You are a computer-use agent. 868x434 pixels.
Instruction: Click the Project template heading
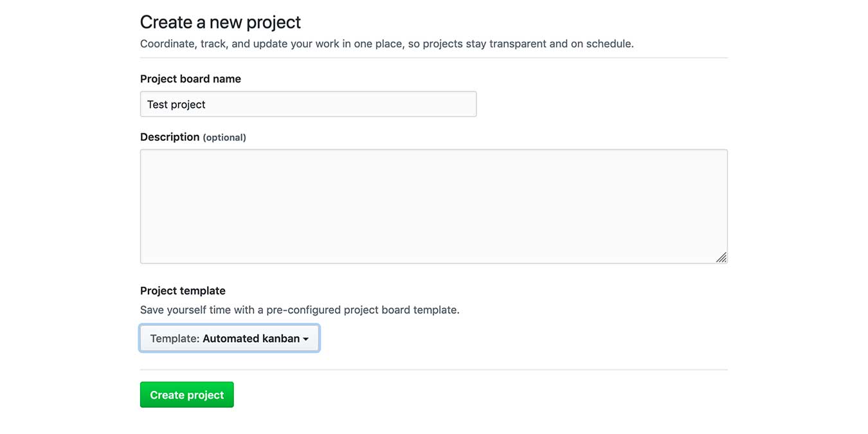pyautogui.click(x=183, y=290)
